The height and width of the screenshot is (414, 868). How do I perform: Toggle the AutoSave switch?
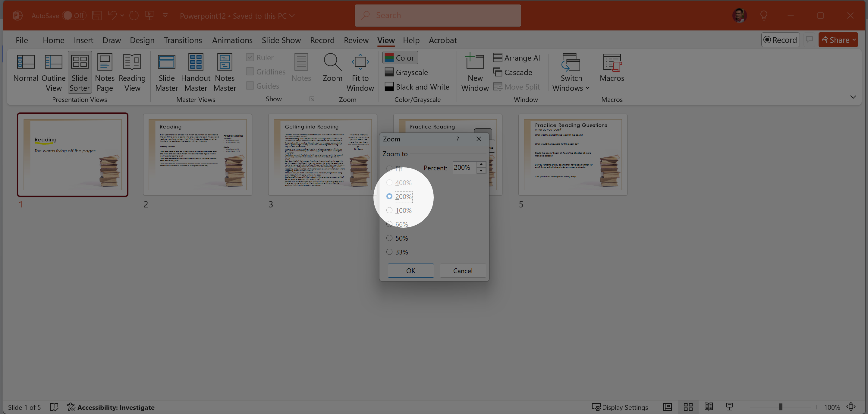pyautogui.click(x=74, y=15)
